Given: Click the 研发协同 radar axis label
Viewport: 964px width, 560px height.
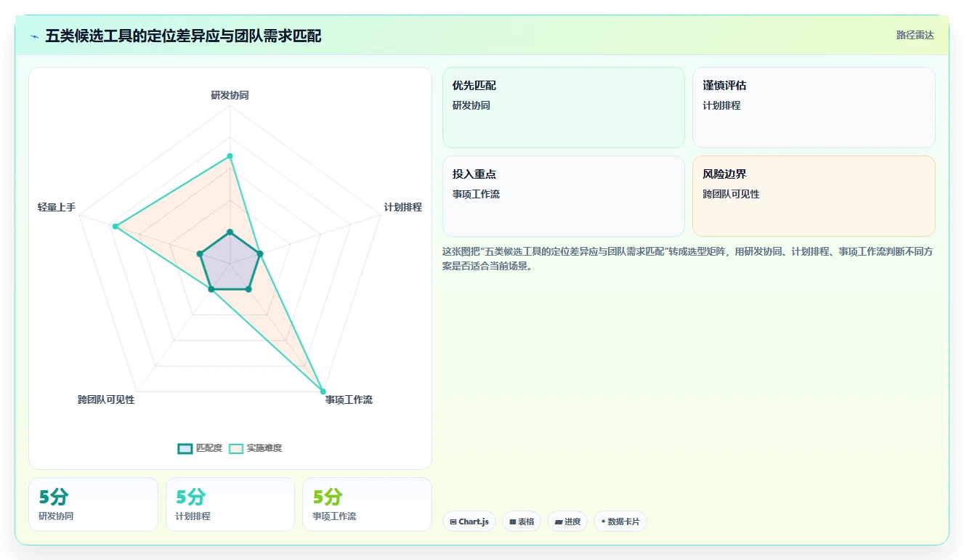Looking at the screenshot, I should pyautogui.click(x=230, y=95).
